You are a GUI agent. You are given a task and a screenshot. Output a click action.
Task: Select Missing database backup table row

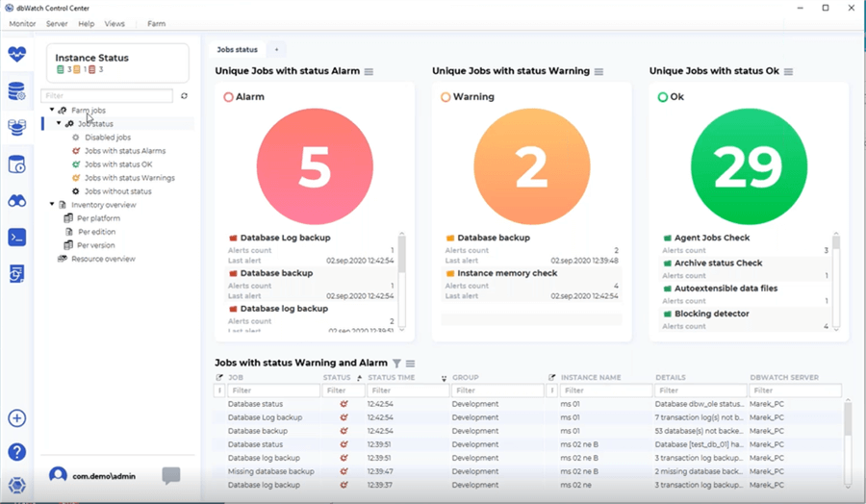[x=529, y=471]
